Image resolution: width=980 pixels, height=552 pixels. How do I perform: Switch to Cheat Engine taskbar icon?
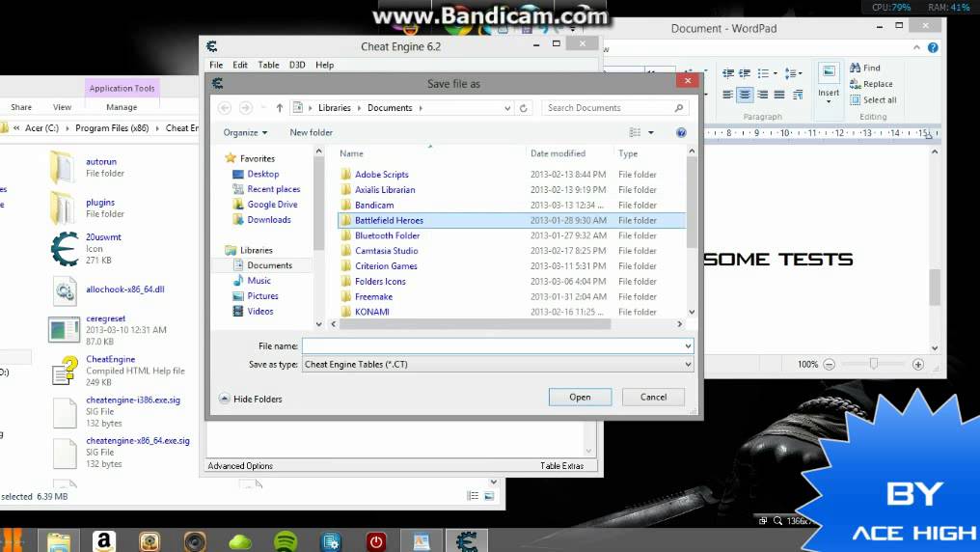coord(466,541)
